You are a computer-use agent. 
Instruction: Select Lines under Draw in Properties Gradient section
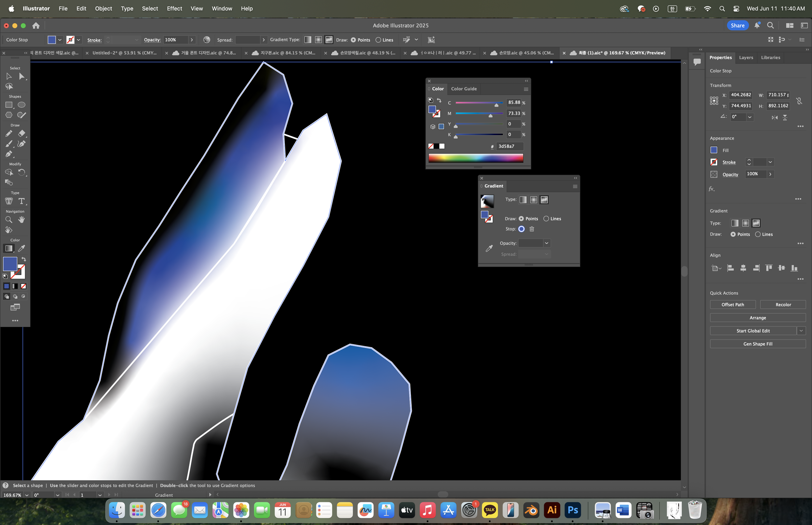[x=758, y=234]
